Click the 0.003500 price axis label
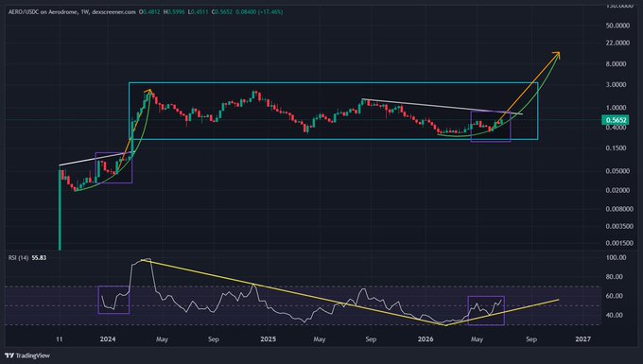This screenshot has height=364, width=643. [x=619, y=226]
